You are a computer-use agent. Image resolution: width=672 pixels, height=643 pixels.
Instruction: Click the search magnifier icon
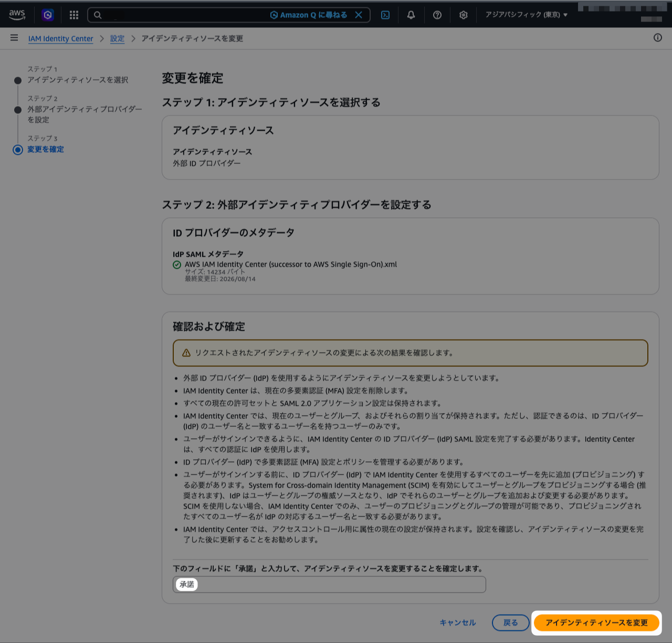click(x=98, y=15)
